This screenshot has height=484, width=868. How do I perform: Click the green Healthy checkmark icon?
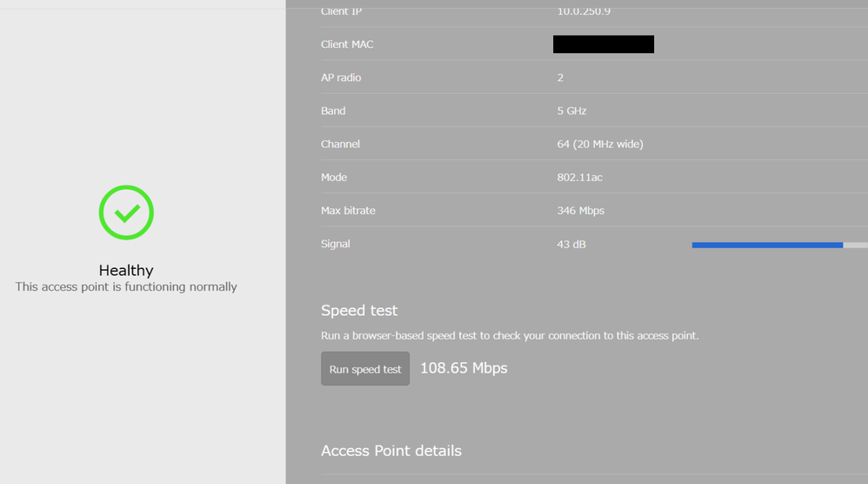(x=126, y=212)
